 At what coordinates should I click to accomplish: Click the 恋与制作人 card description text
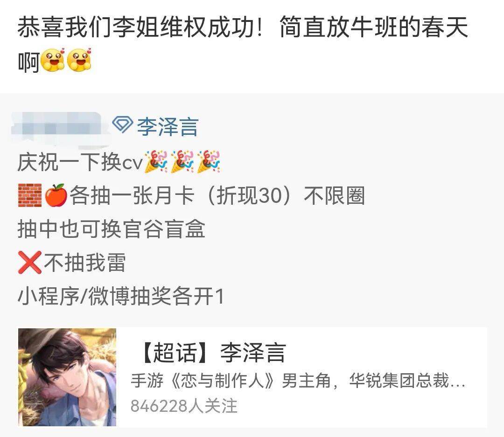point(298,381)
